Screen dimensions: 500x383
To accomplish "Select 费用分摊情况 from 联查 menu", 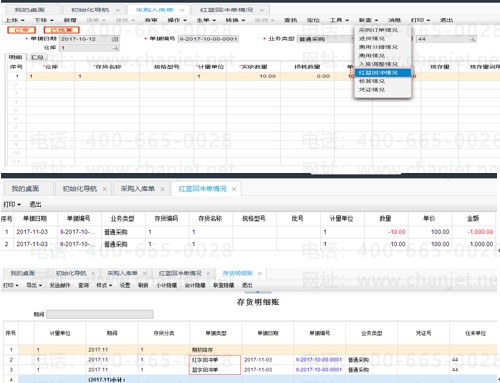I will pyautogui.click(x=382, y=47).
